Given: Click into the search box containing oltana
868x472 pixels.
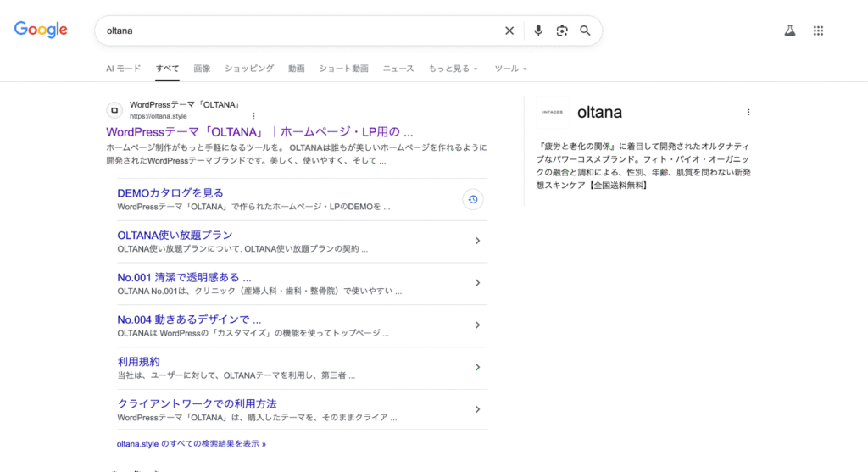Looking at the screenshot, I should [x=297, y=31].
